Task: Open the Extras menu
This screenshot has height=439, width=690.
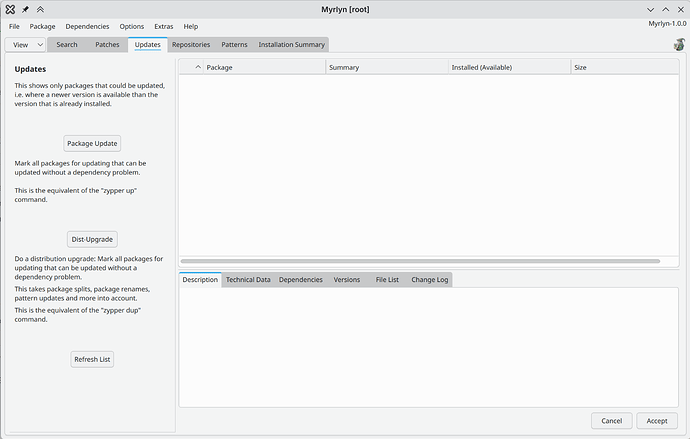Action: coord(164,26)
